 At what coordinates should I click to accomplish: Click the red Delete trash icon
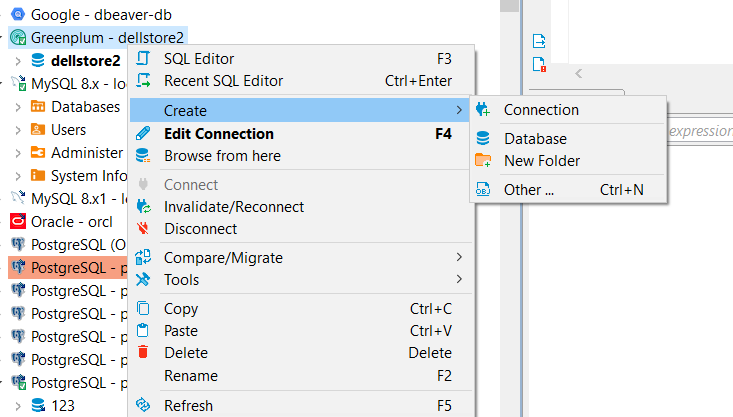tap(143, 352)
